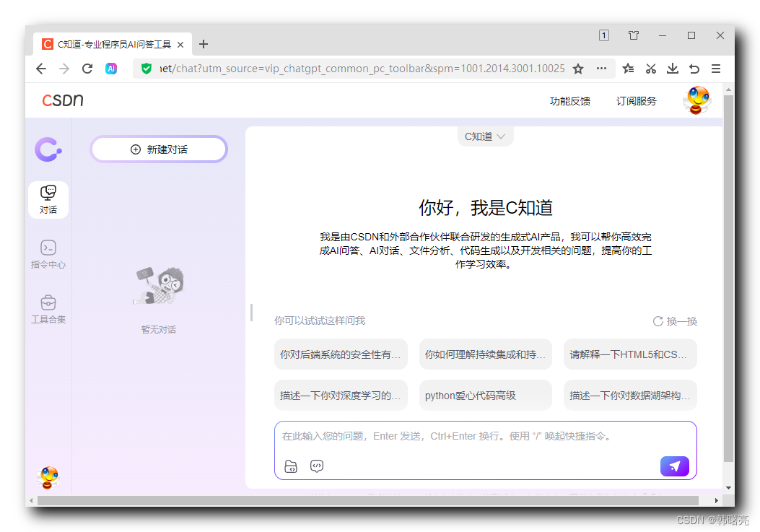Open the AI assistant icon beside reload
This screenshot has height=532, width=760.
[x=111, y=69]
